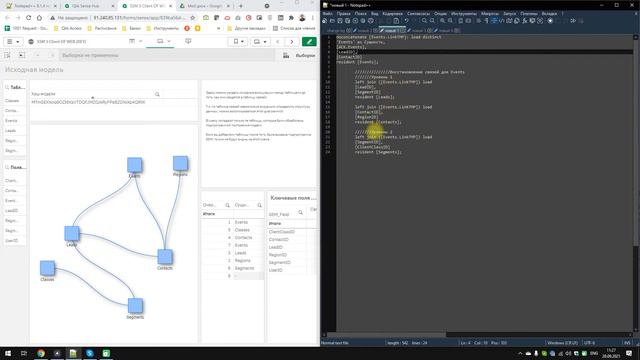Viewport: 640px width, 360px height.
Task: Click the Chrome home button
Action: [x=39, y=18]
